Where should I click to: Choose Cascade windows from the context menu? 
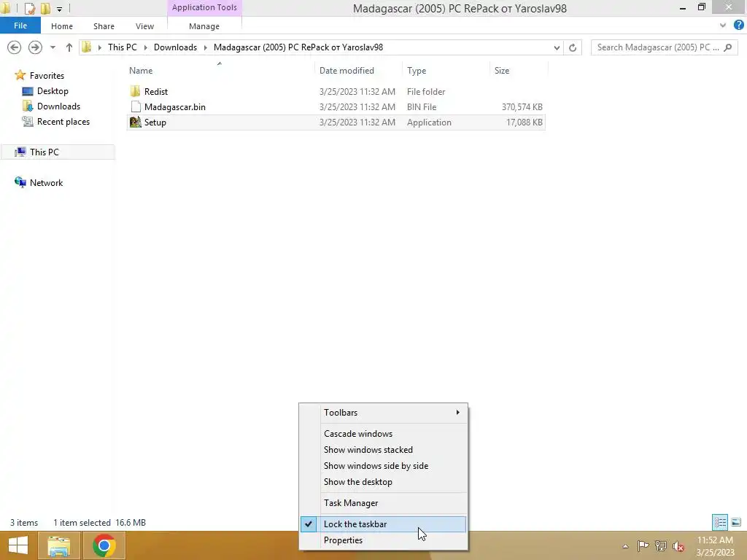pyautogui.click(x=384, y=433)
